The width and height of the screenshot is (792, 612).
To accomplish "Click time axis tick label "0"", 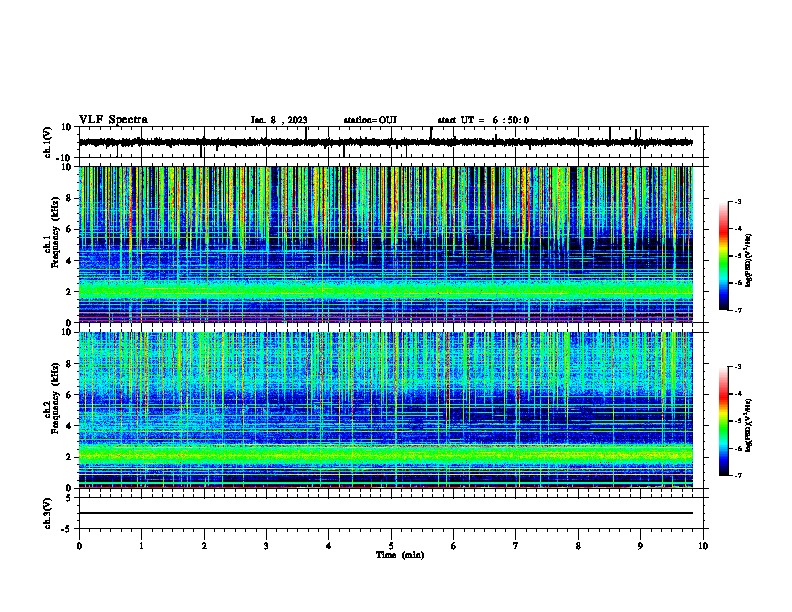I will click(79, 546).
